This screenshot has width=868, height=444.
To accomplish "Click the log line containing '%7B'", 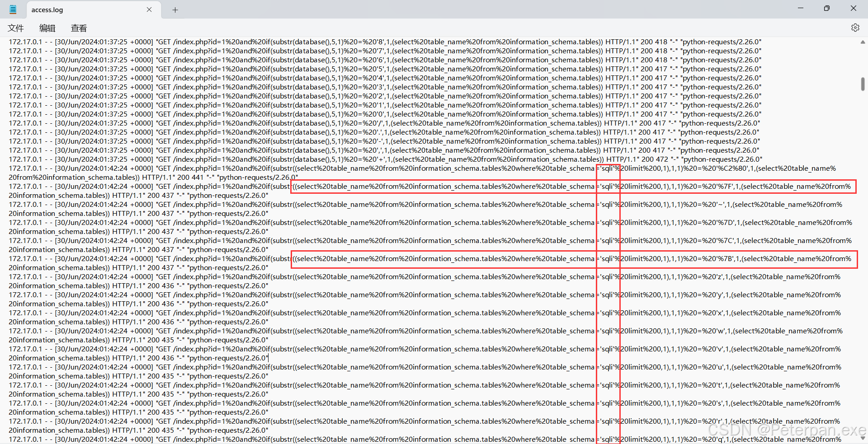I will [430, 259].
